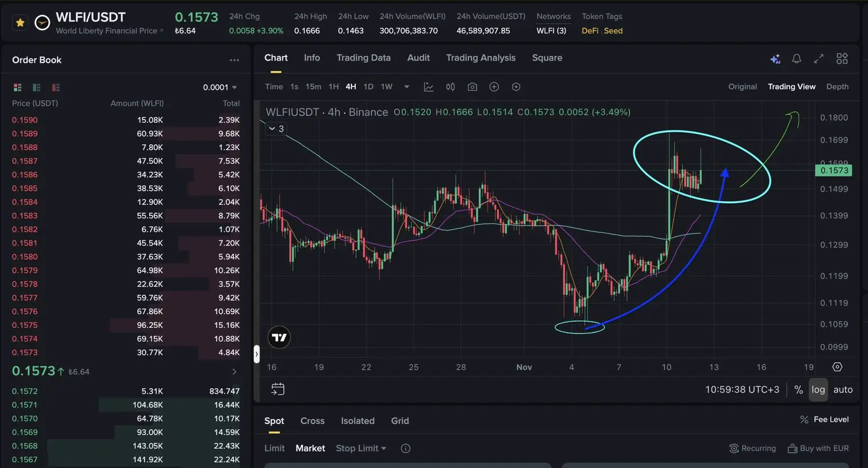
Task: Open the Square tab
Action: (x=547, y=58)
